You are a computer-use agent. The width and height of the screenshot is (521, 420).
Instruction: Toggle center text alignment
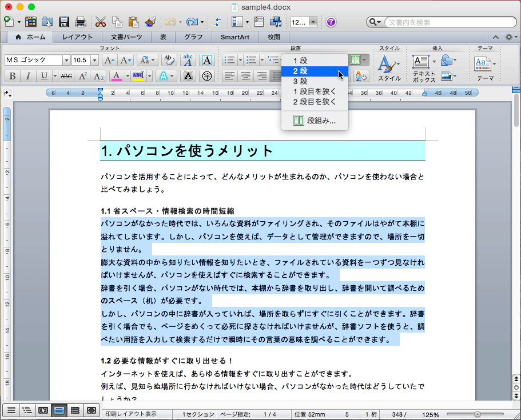[246, 77]
